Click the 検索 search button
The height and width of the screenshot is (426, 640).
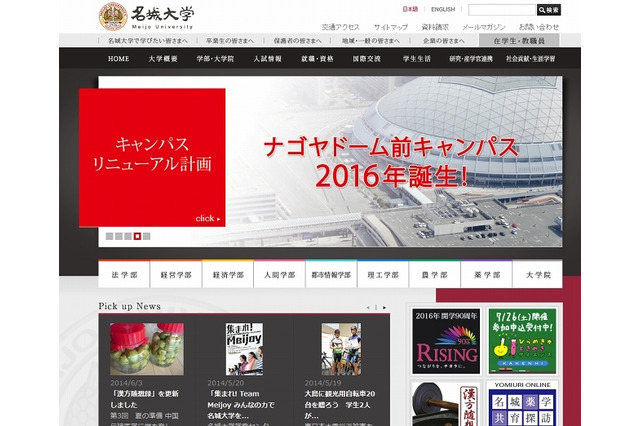coord(549,10)
